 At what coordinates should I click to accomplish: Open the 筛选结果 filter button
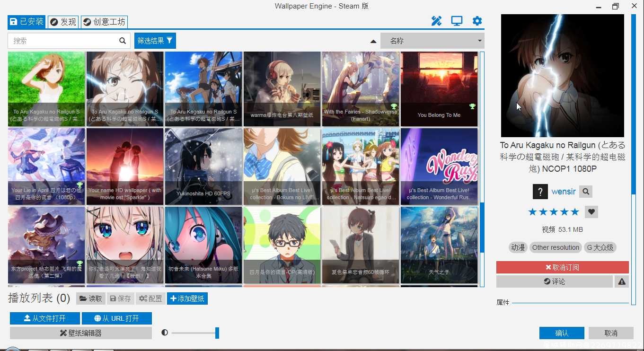(x=155, y=41)
